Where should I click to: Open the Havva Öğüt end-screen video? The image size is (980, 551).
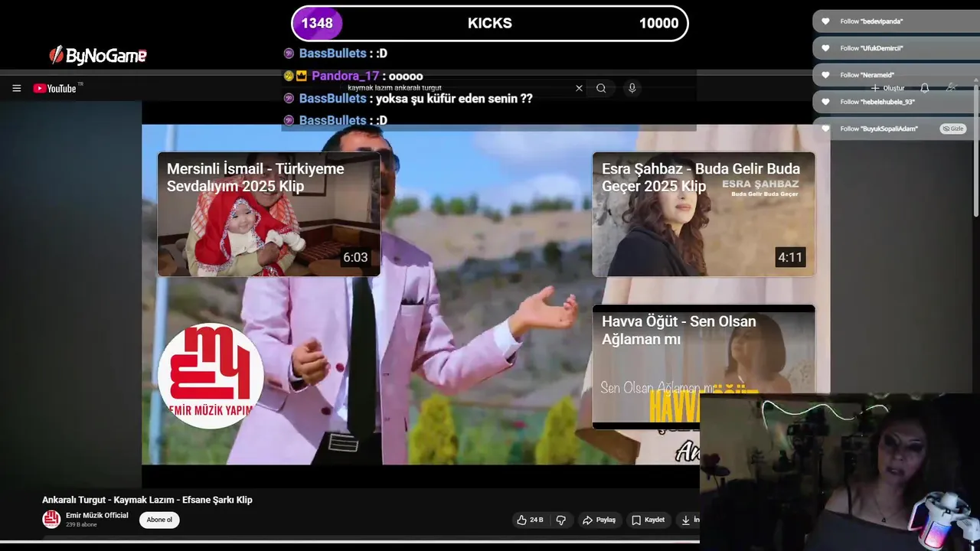(x=704, y=367)
